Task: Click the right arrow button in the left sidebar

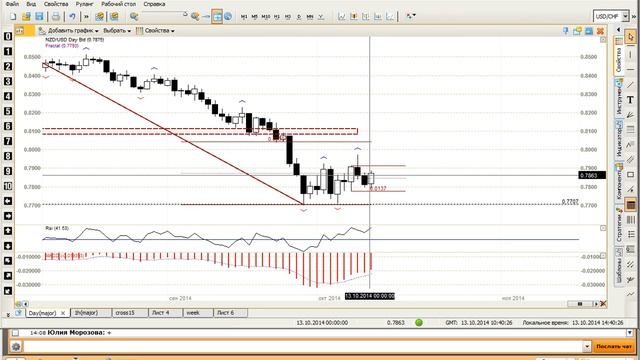Action: point(8,216)
